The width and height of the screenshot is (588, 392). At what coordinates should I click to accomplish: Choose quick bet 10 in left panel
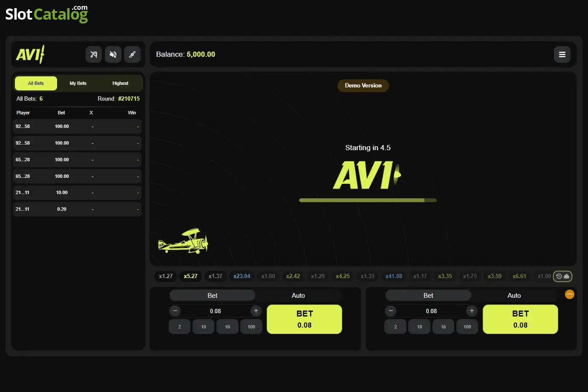[x=203, y=327]
